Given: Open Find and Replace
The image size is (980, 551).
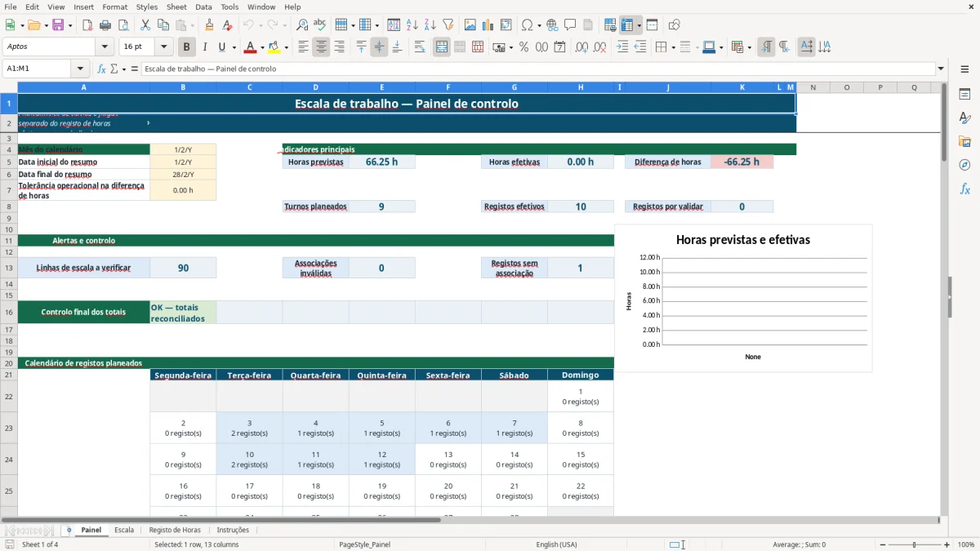Looking at the screenshot, I should point(302,25).
